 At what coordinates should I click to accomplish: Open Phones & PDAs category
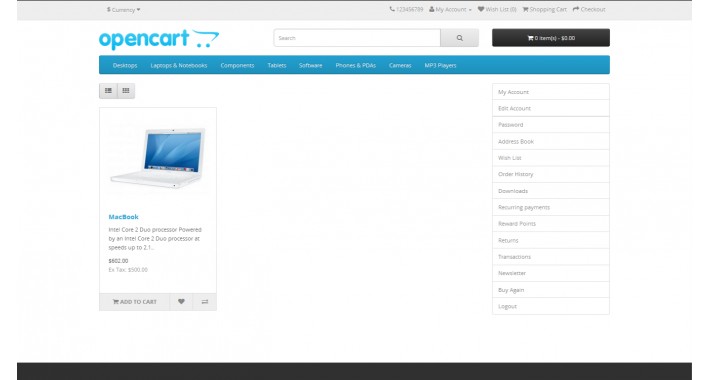(x=355, y=65)
